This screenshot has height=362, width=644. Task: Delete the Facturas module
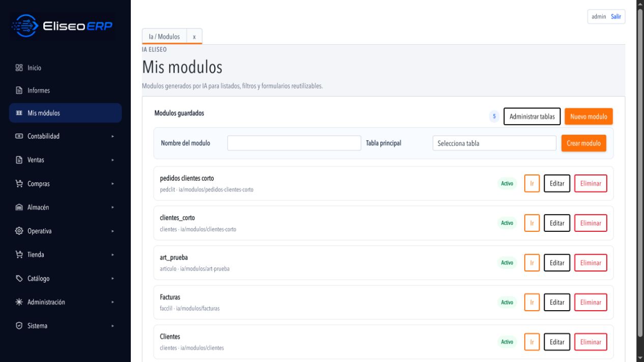[591, 302]
